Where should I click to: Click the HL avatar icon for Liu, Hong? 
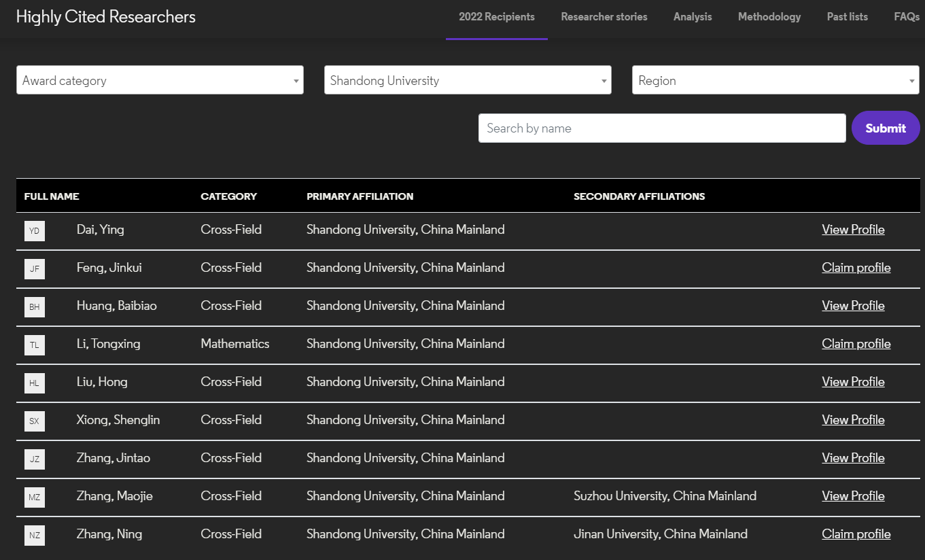34,383
